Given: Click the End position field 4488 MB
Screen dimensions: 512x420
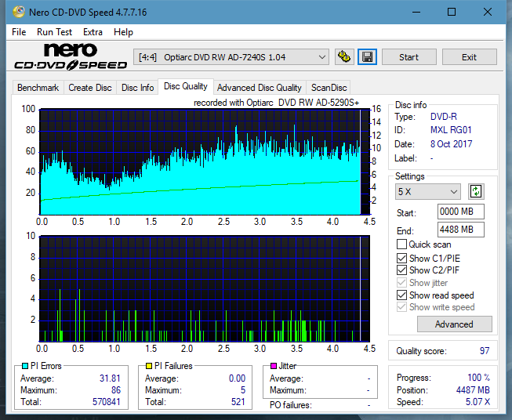Looking at the screenshot, I should [x=461, y=230].
